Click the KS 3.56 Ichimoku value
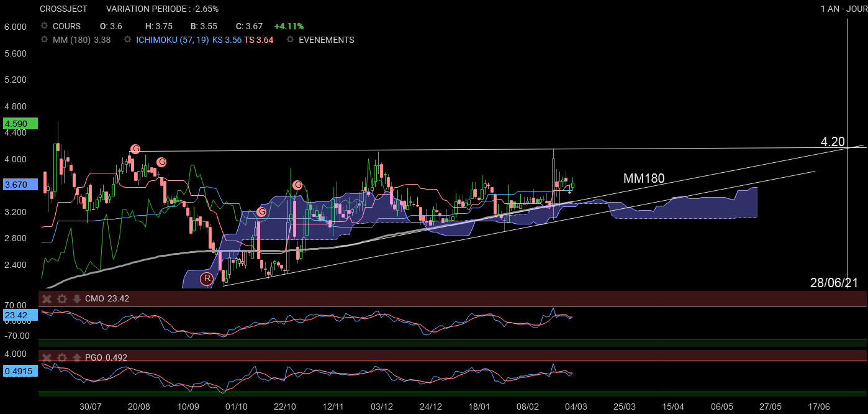Image resolution: width=868 pixels, height=414 pixels. 227,40
